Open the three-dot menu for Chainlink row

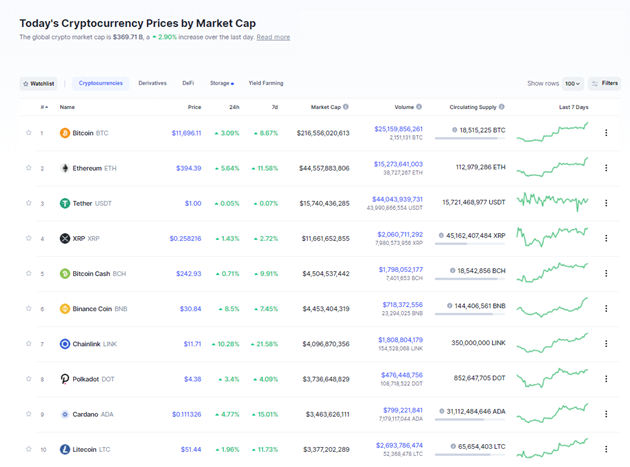click(606, 344)
